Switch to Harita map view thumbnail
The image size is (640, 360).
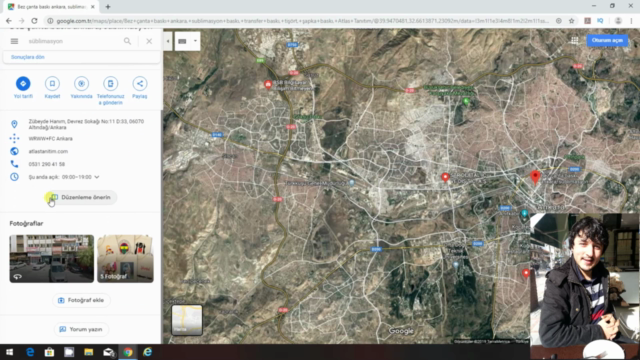pos(187,320)
